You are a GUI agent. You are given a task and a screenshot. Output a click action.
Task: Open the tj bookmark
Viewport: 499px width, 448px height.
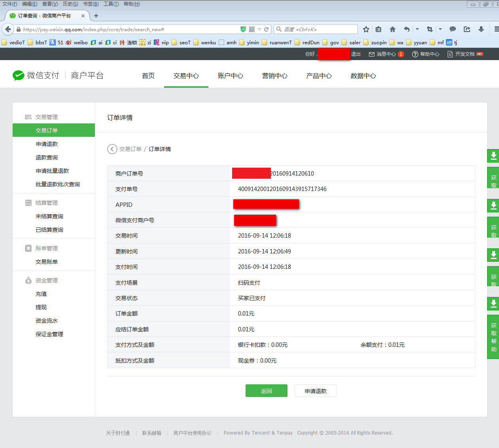(452, 42)
